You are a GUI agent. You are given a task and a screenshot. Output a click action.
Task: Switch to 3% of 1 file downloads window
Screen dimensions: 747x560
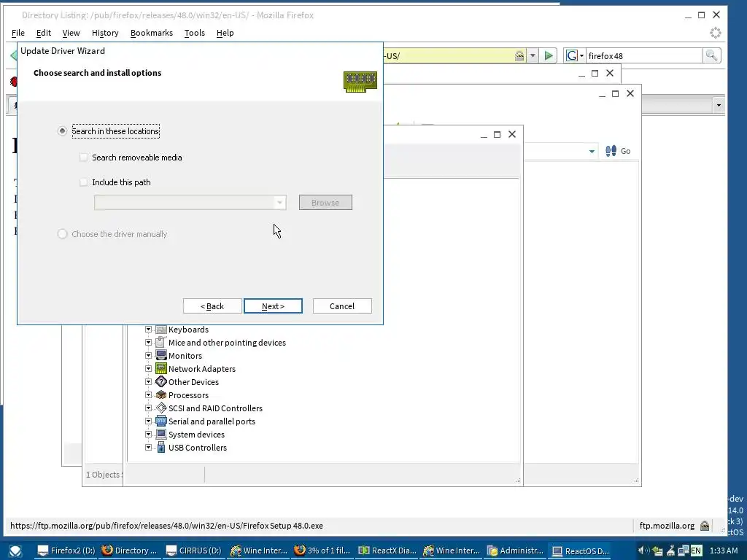point(322,551)
